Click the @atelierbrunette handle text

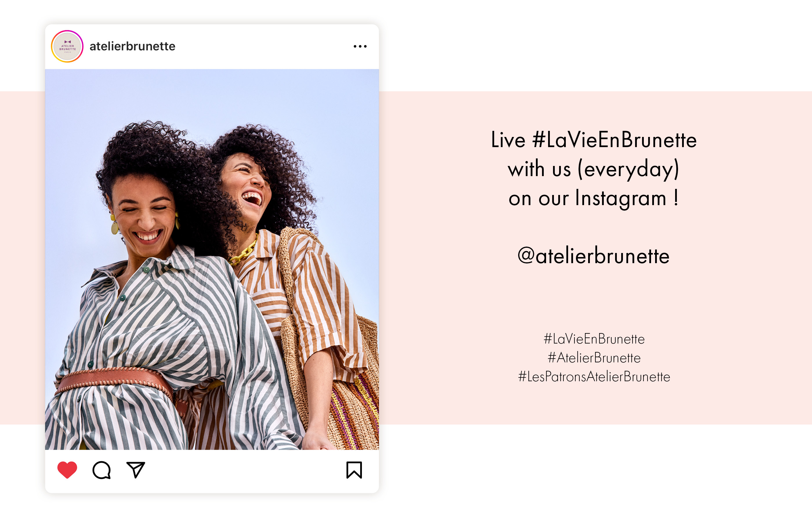pyautogui.click(x=594, y=256)
